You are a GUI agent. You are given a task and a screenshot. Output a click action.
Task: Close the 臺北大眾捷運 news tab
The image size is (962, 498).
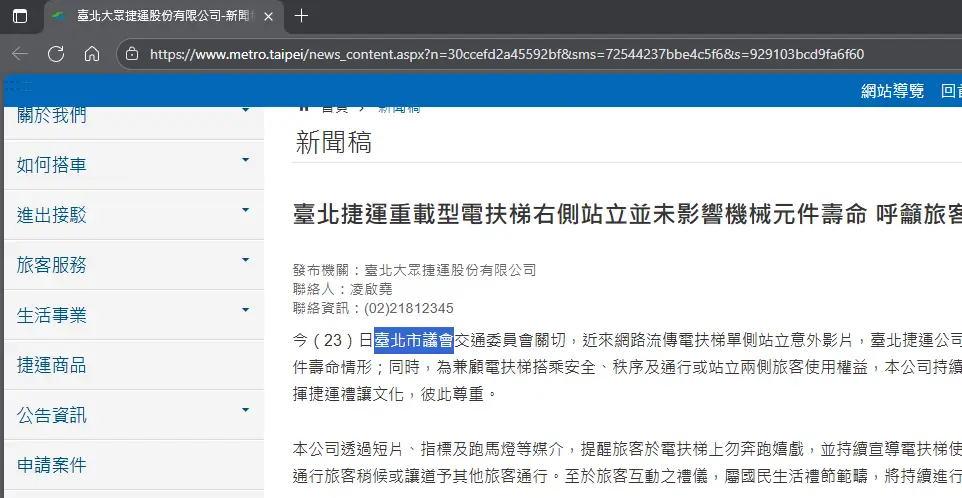(x=268, y=17)
